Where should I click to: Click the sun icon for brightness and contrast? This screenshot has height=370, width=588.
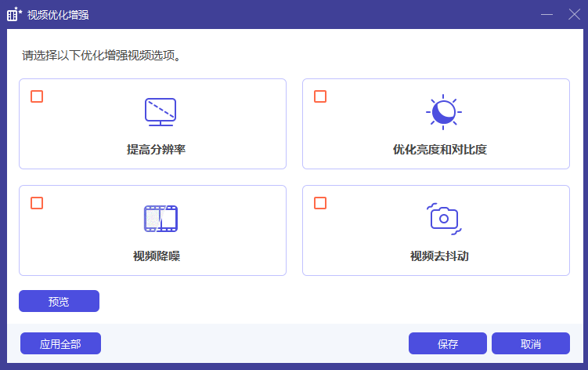(x=444, y=112)
